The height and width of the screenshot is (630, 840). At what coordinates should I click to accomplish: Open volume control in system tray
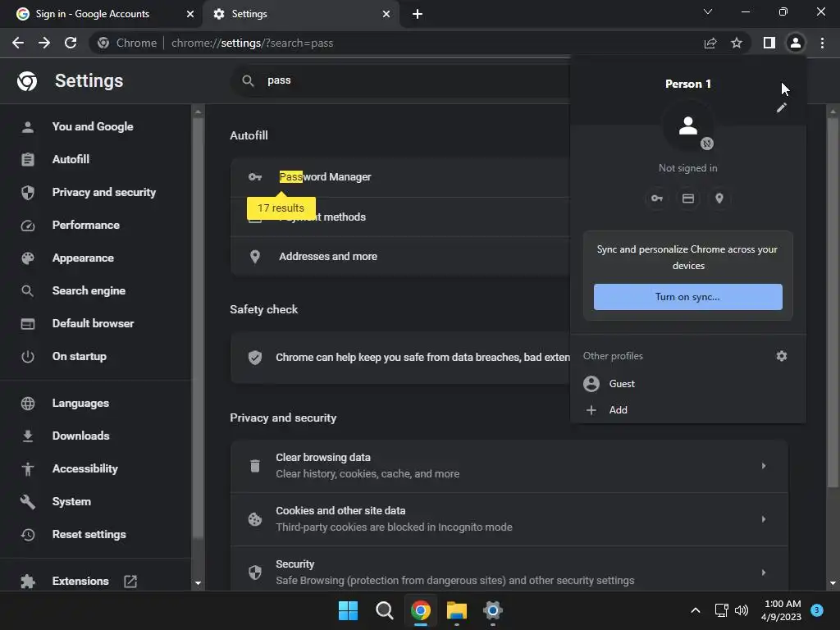(742, 610)
